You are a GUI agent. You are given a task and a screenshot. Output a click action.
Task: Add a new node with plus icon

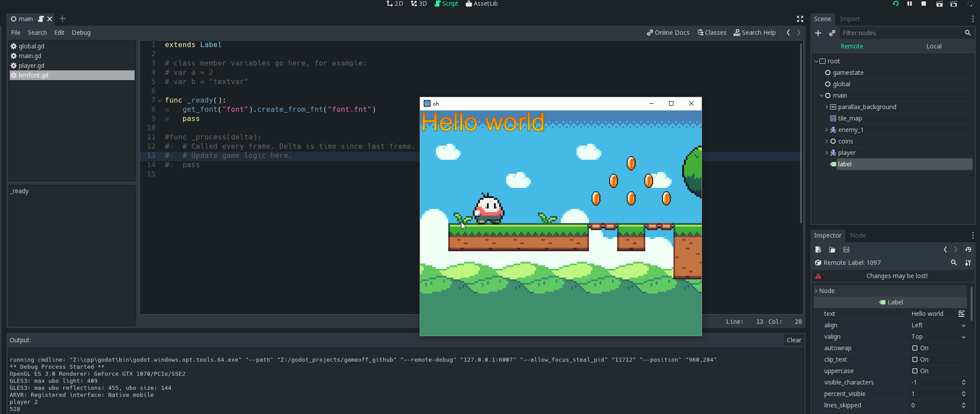click(818, 33)
